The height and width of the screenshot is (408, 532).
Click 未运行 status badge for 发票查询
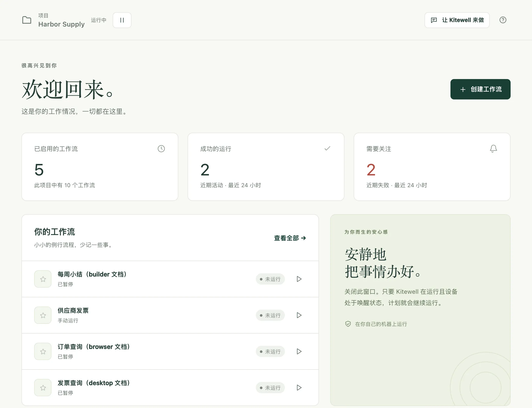[270, 388]
